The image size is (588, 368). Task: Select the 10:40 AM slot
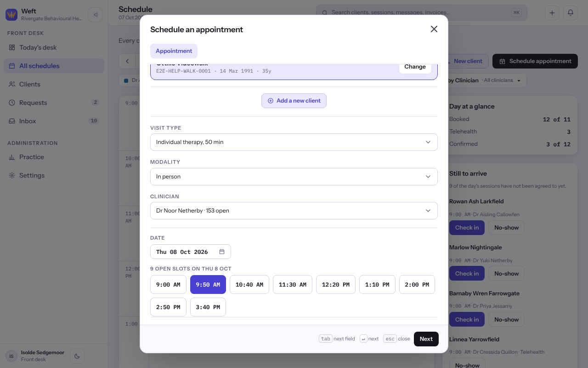tap(249, 285)
